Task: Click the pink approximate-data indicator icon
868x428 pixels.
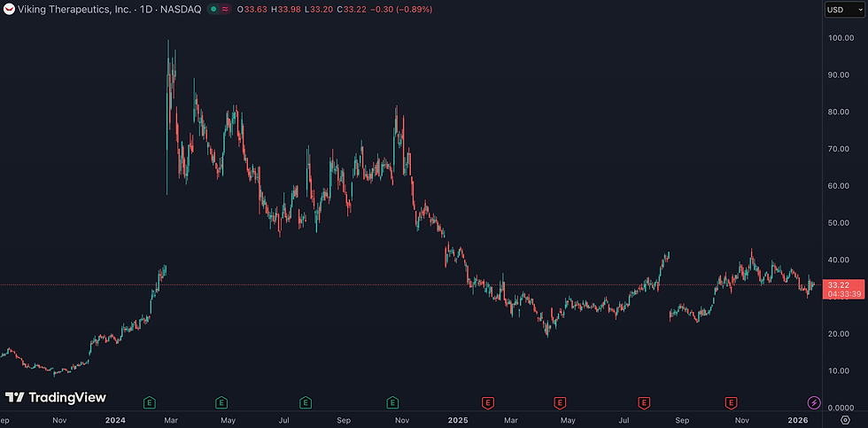Action: pyautogui.click(x=225, y=10)
